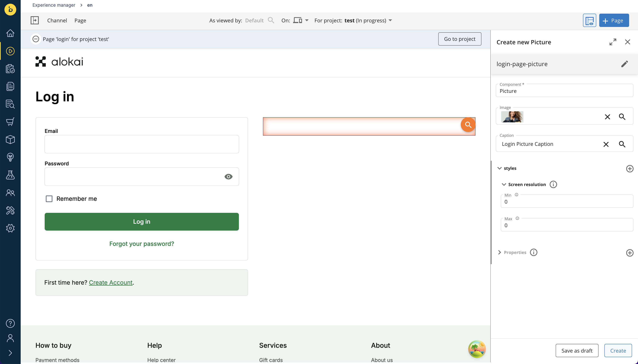This screenshot has height=364, width=638.
Task: Check the Remember me checkbox
Action: (49, 199)
